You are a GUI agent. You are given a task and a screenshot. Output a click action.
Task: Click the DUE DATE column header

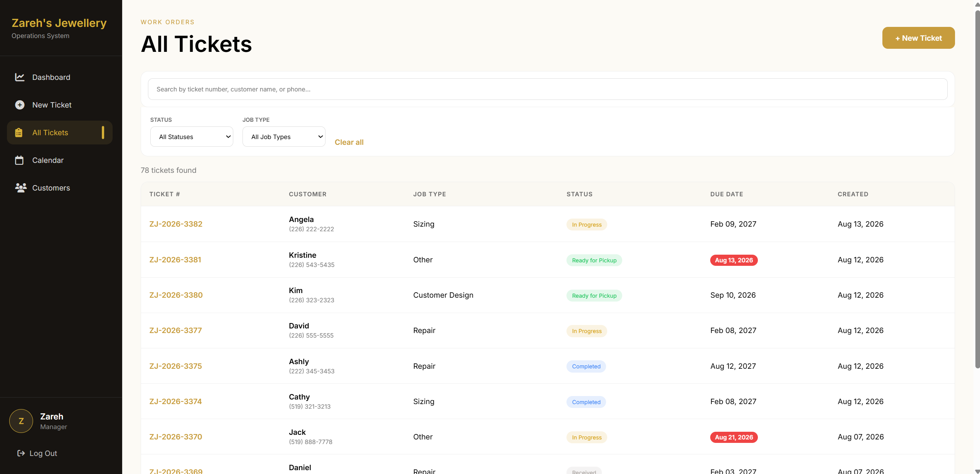click(726, 194)
